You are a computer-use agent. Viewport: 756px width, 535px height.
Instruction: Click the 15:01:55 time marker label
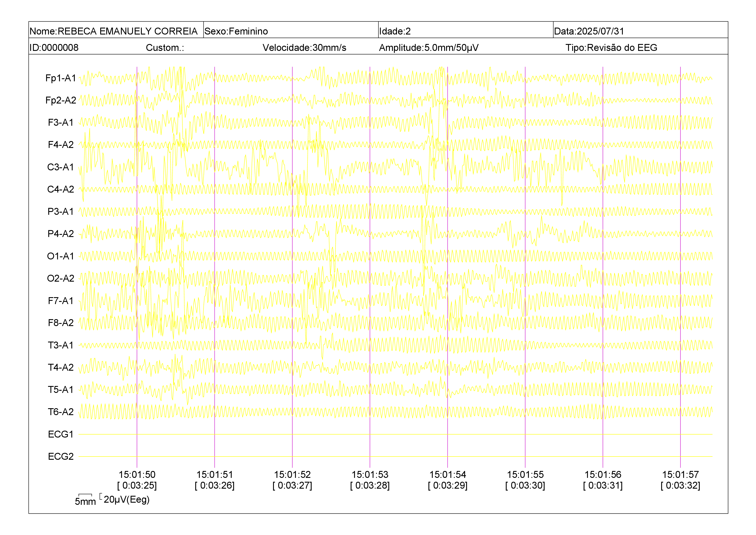tap(525, 475)
